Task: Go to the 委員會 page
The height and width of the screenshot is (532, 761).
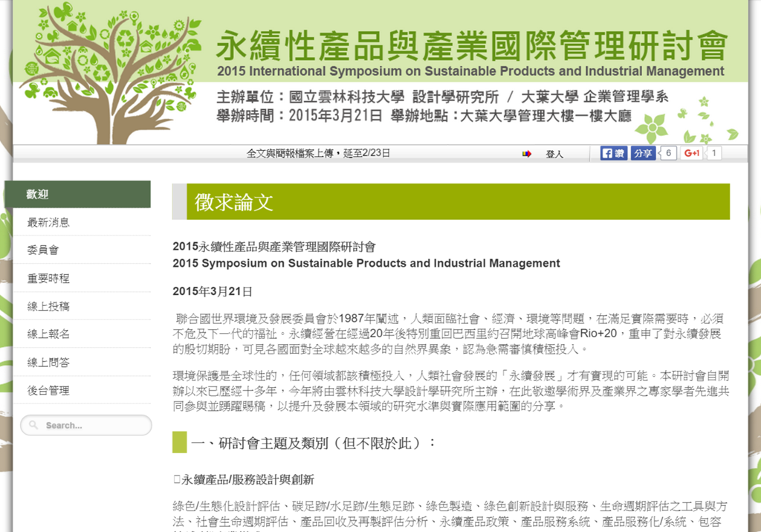Action: (x=43, y=250)
